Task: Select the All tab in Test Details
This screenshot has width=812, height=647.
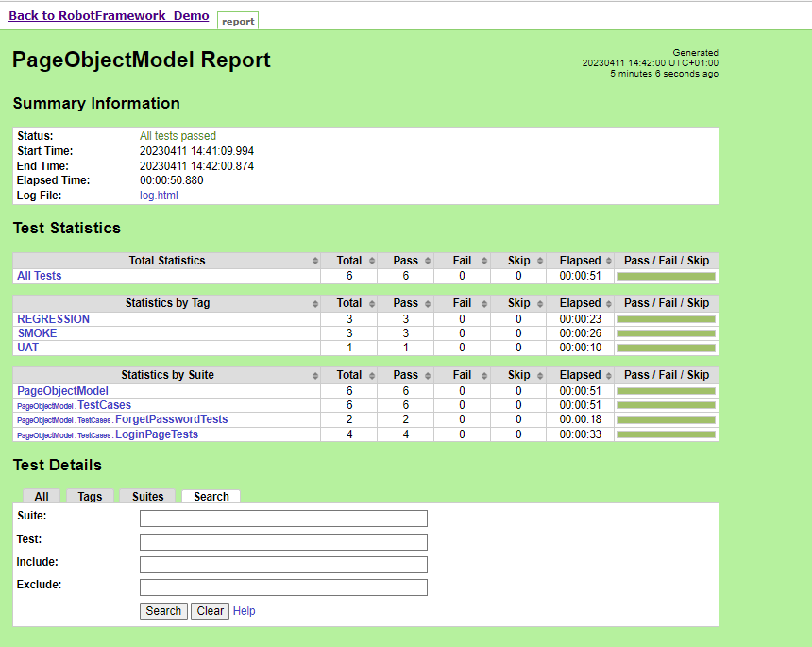Action: (x=42, y=497)
